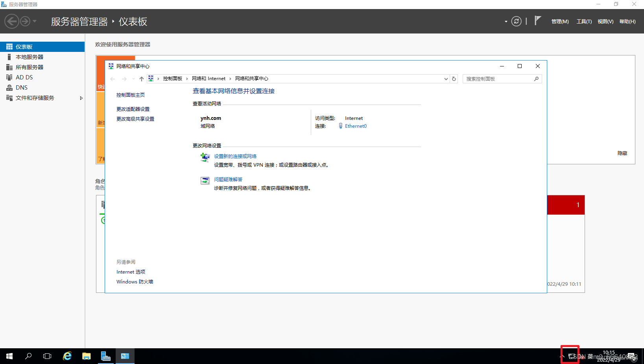The height and width of the screenshot is (364, 644).
Task: Click 网络和 Internet in the breadcrumb
Action: coord(209,79)
